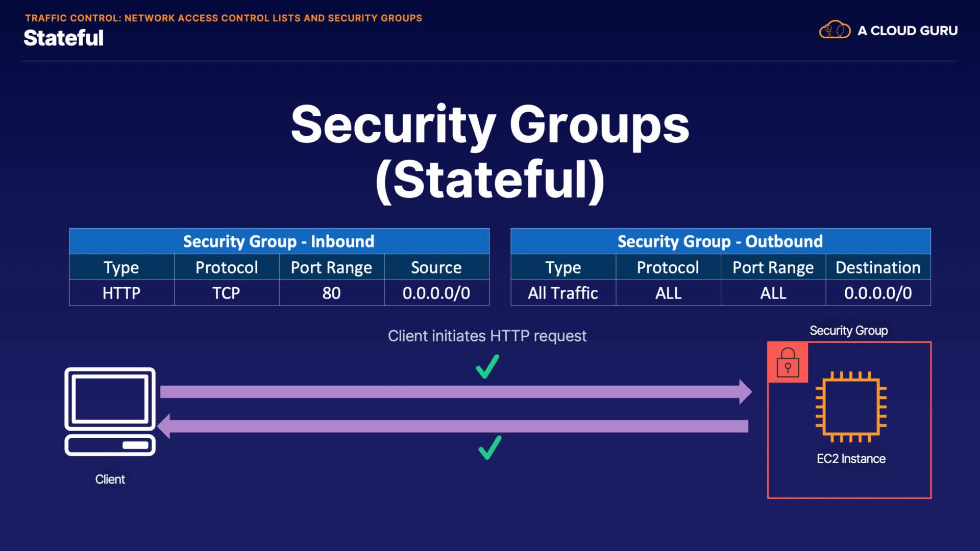Click the Client initiates HTTP request text
This screenshot has width=980, height=551.
(487, 336)
